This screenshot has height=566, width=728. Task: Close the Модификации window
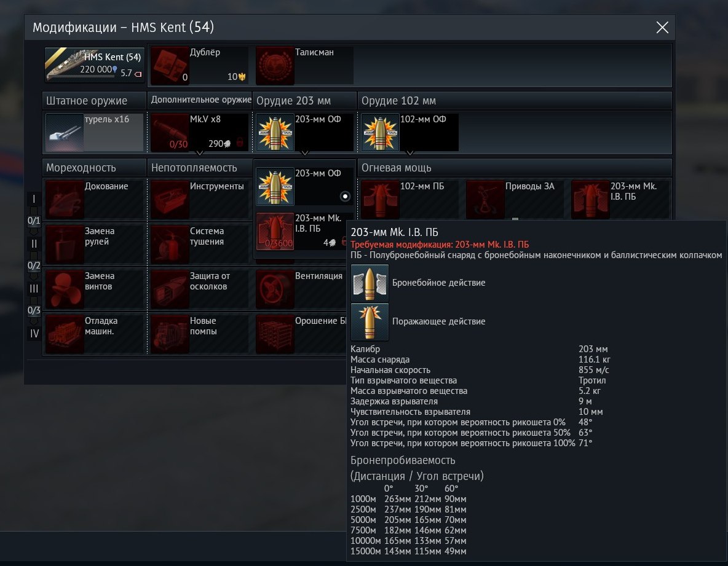pos(662,28)
